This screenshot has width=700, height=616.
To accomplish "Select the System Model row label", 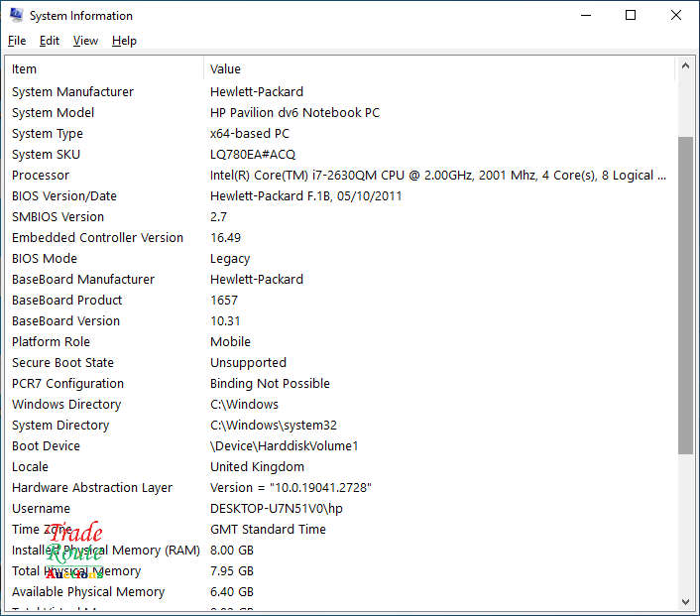I will point(54,112).
